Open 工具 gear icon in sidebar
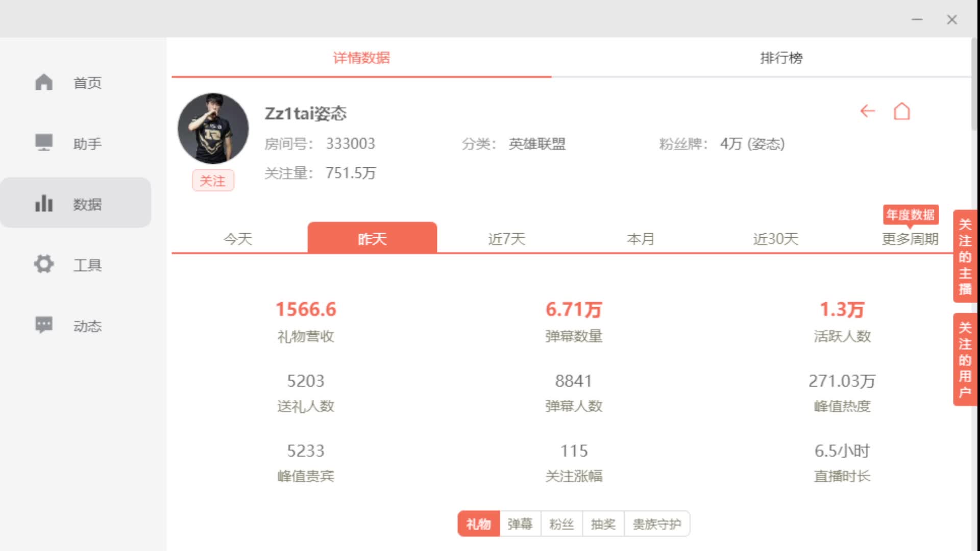 44,264
